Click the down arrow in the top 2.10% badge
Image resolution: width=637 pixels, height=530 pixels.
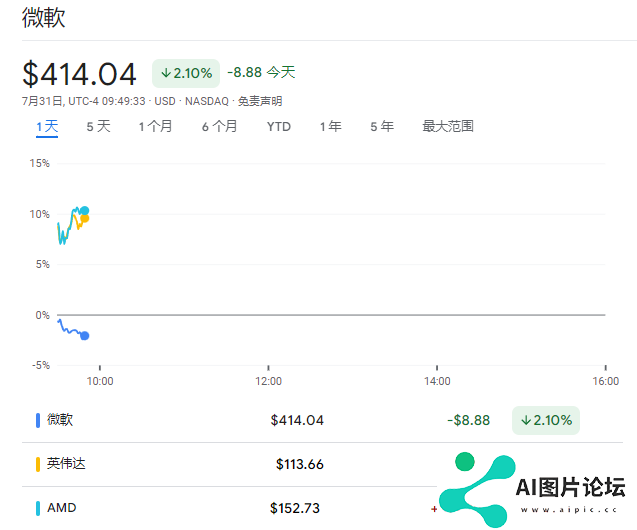coord(166,73)
